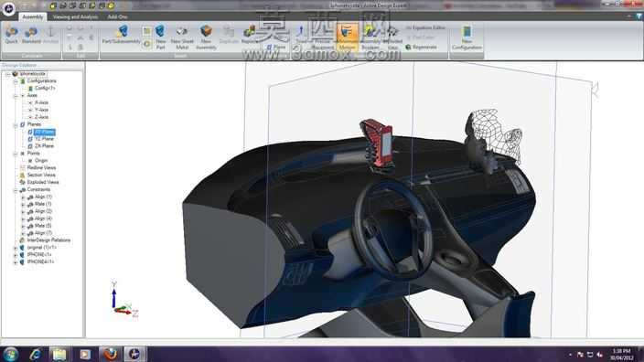This screenshot has height=362, width=644.
Task: Click the Replace tool
Action: [249, 36]
